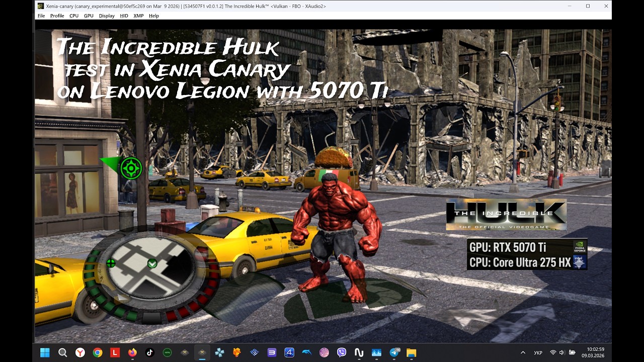Switch the УКР keyboard language indicator
Screen dimensions: 644x362
[x=538, y=353]
